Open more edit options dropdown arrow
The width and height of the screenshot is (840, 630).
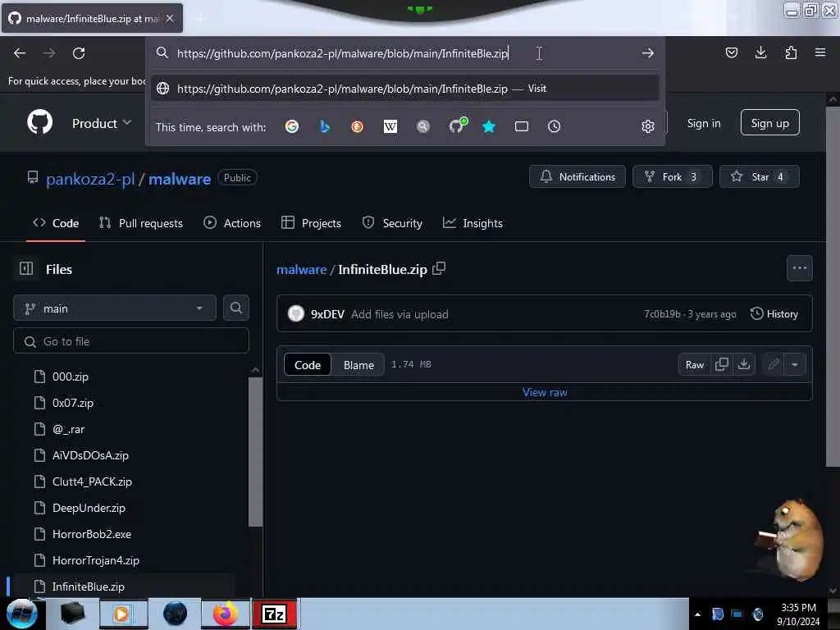point(795,364)
